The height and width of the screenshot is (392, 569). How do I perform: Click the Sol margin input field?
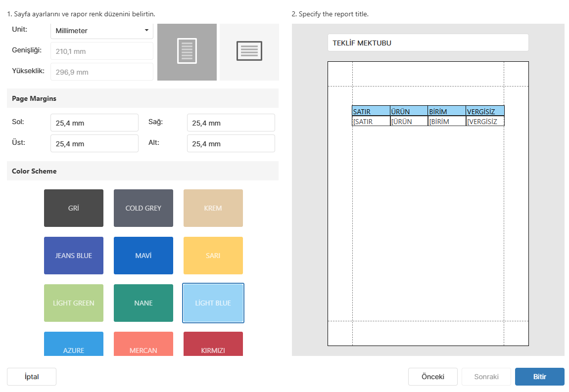click(x=95, y=123)
